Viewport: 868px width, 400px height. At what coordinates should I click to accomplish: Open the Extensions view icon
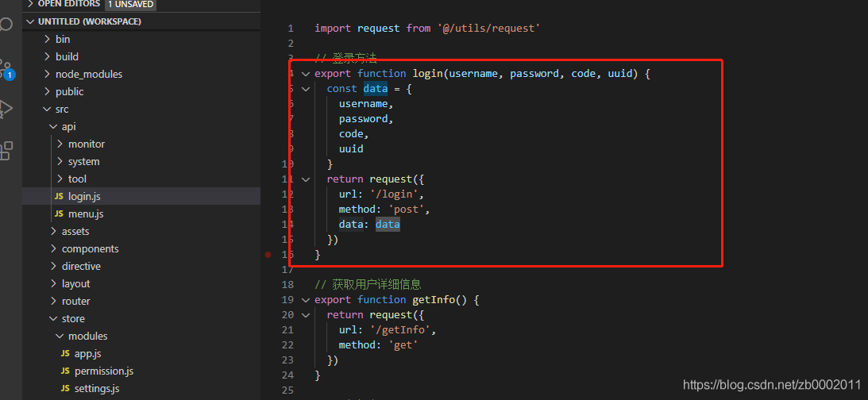click(6, 151)
